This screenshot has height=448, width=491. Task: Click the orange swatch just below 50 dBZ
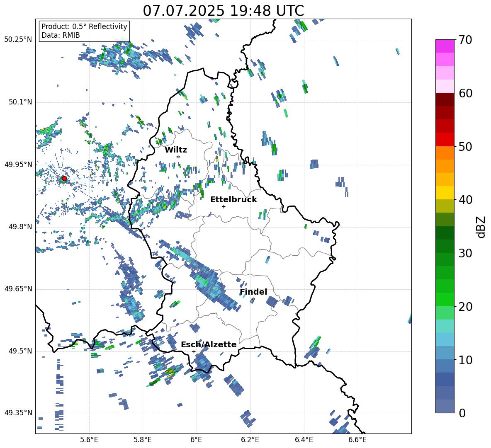click(x=445, y=153)
